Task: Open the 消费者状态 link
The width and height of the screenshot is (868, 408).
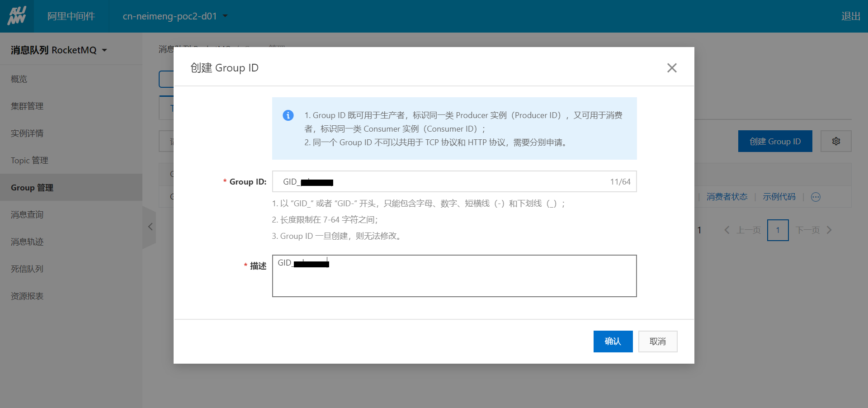Action: pos(727,197)
